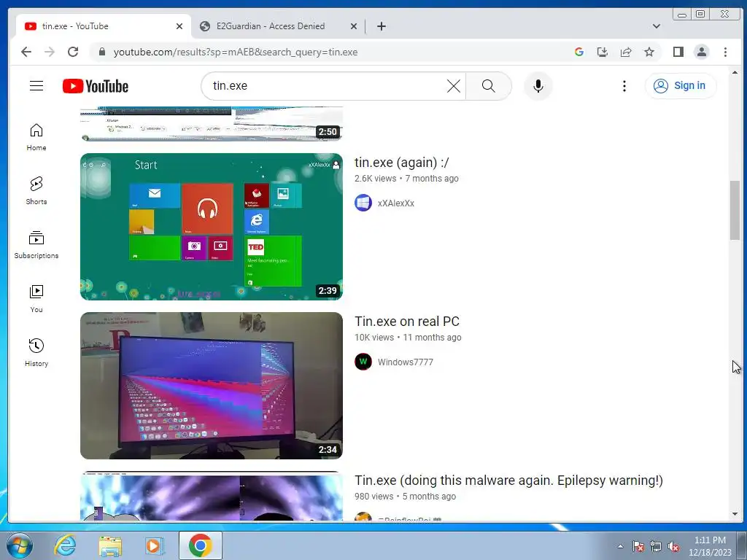The height and width of the screenshot is (560, 747).
Task: Open the Chrome profile avatar
Action: click(702, 52)
